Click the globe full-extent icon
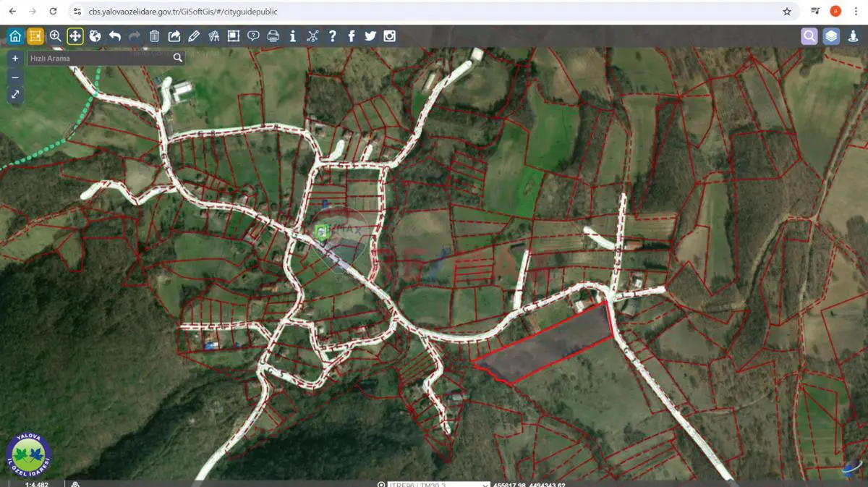Image resolution: width=868 pixels, height=487 pixels. tap(95, 36)
